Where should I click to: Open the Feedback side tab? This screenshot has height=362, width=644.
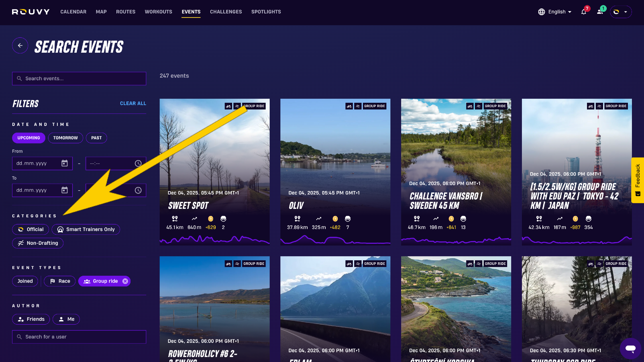click(x=638, y=180)
